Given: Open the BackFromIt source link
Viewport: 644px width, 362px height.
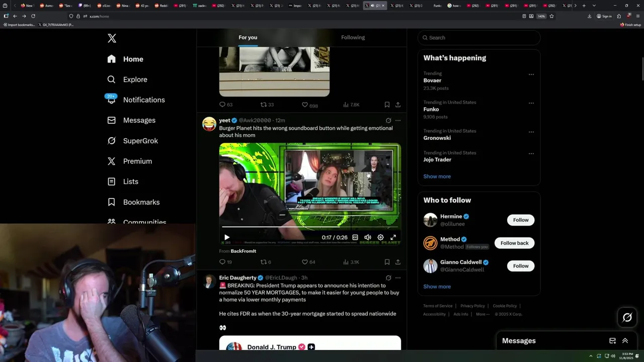Looking at the screenshot, I should pos(244,251).
